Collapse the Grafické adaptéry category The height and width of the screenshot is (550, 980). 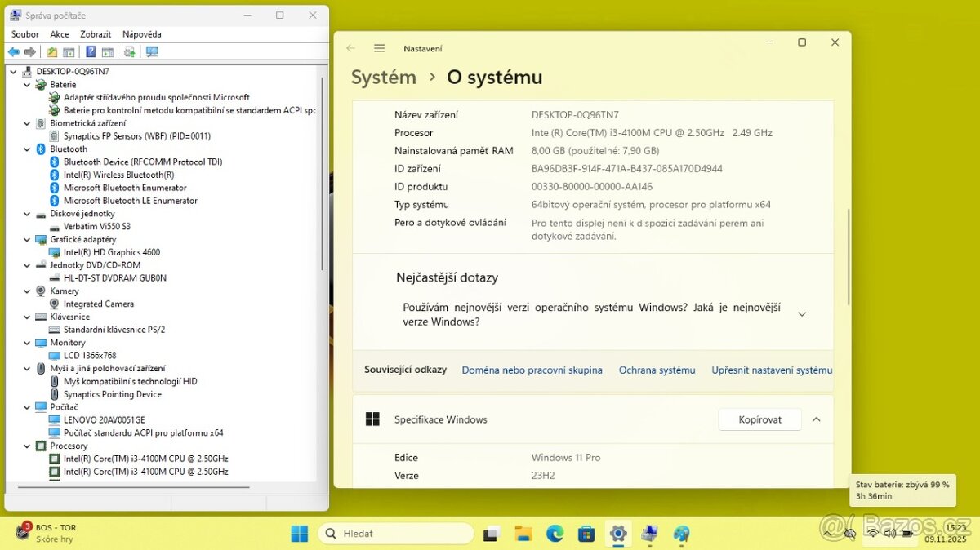click(28, 240)
